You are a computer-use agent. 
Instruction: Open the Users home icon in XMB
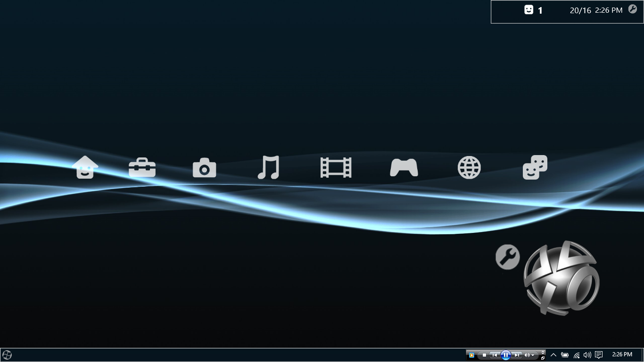click(85, 167)
